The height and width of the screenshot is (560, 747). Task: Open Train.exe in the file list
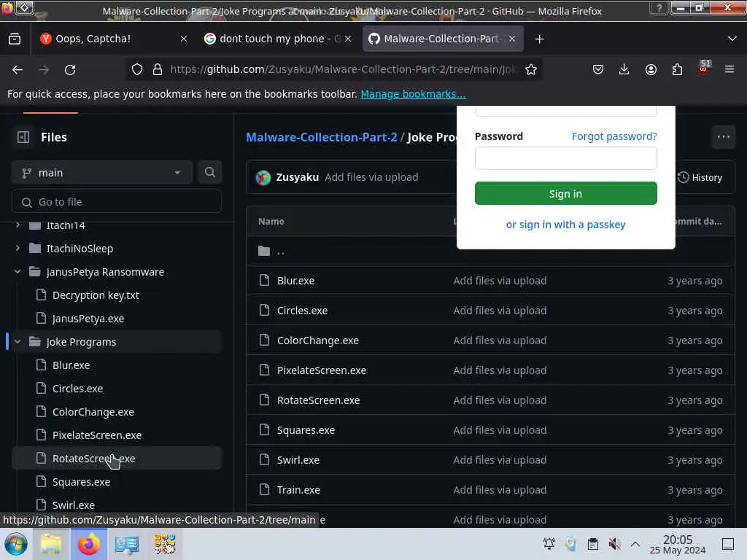coord(298,490)
